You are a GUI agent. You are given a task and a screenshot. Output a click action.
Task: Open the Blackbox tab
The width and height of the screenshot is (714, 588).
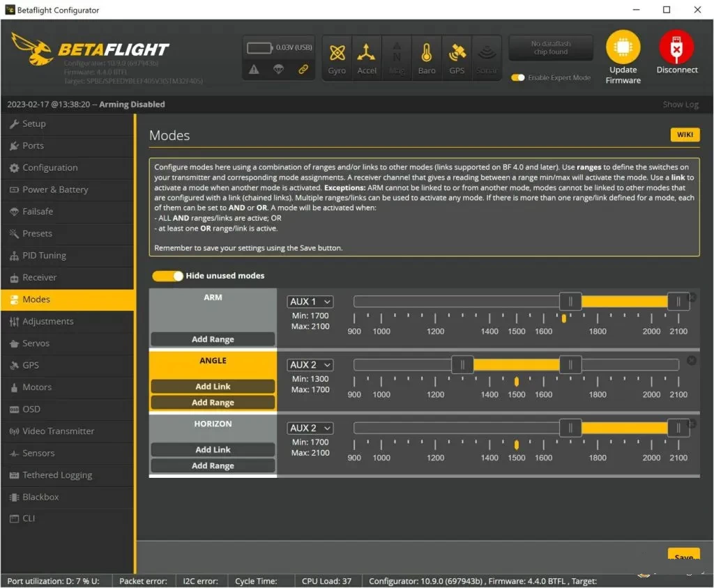[x=68, y=497]
